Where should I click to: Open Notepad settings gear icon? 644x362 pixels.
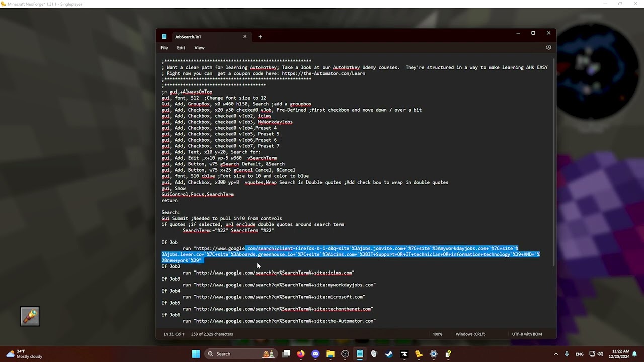tap(548, 47)
